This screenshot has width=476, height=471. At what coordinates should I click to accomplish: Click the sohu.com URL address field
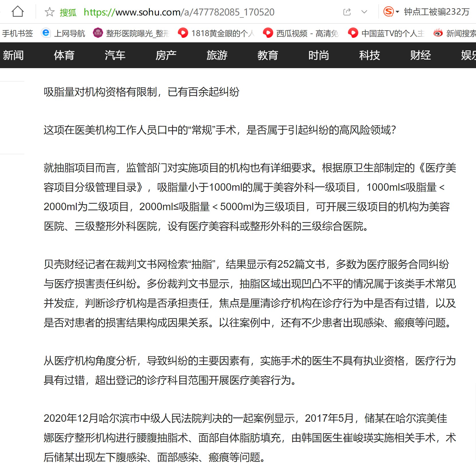point(179,12)
